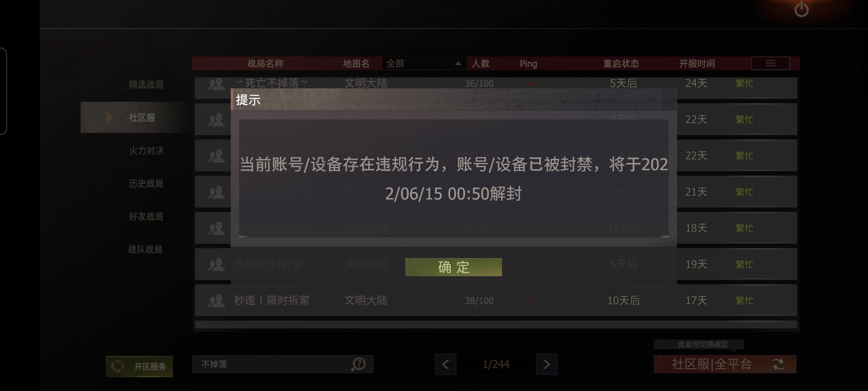Screen dimensions: 868x391
Task: Click the search help icon beside 不掉落
Action: 358,364
